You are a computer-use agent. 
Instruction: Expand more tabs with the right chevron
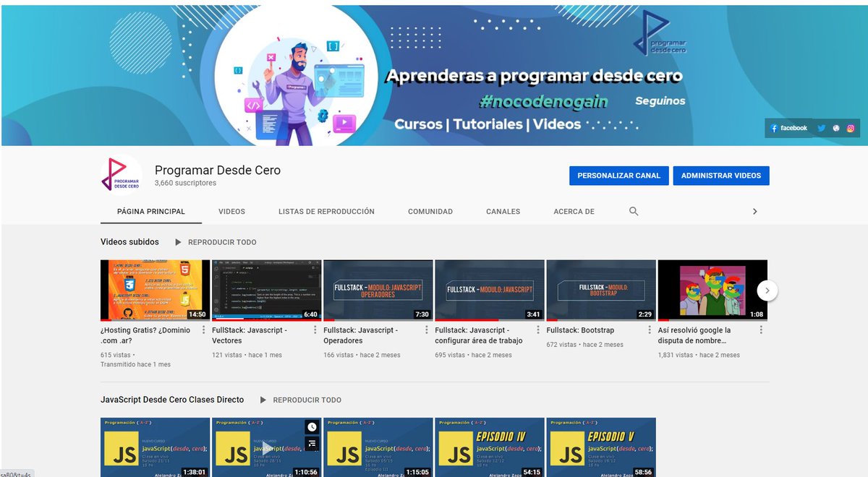click(754, 212)
